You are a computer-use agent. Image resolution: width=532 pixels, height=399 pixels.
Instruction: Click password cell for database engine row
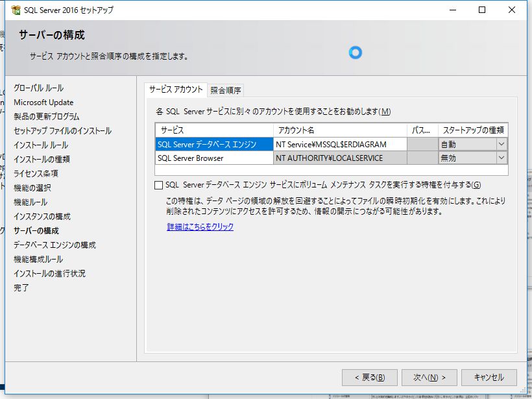click(422, 144)
